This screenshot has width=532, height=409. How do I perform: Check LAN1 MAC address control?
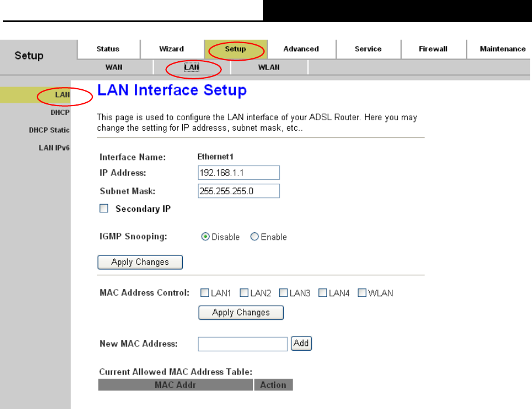coord(204,293)
